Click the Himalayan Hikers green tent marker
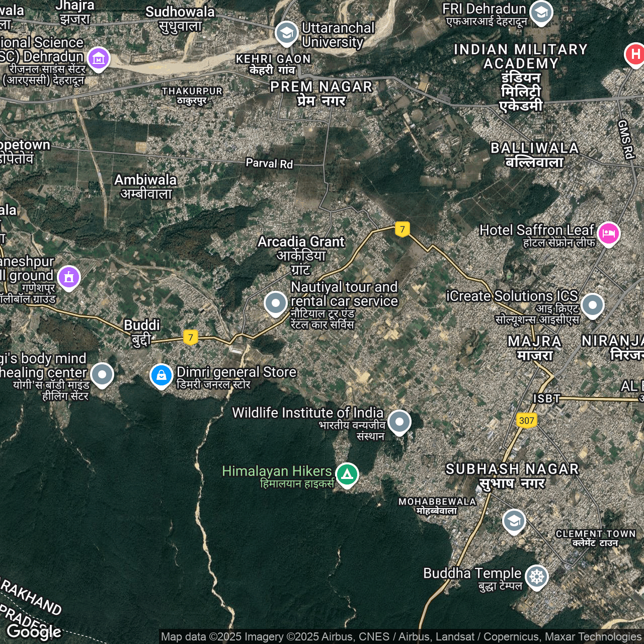This screenshot has height=644, width=644. coord(347,474)
